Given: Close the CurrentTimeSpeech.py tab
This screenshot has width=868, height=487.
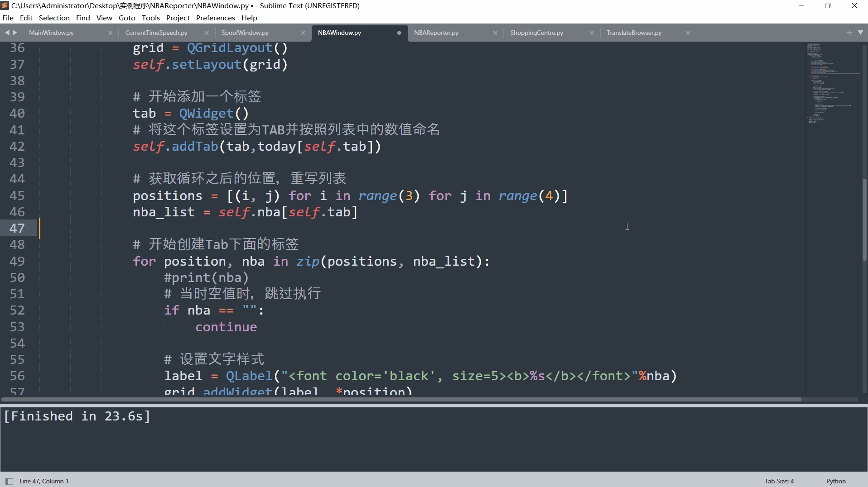Looking at the screenshot, I should pos(207,33).
